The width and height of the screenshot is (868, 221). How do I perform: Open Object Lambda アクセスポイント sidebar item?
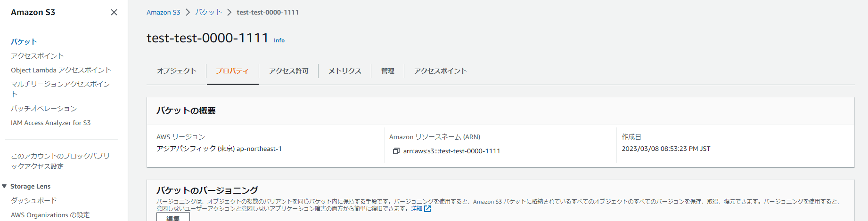click(61, 70)
